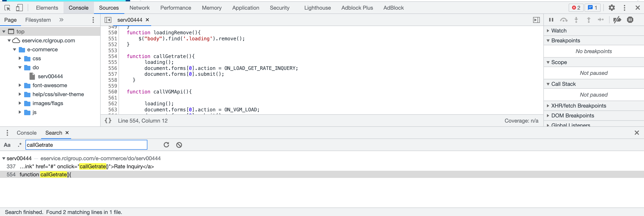Image resolution: width=644 pixels, height=216 pixels.
Task: Click the pause script execution icon
Action: 551,20
